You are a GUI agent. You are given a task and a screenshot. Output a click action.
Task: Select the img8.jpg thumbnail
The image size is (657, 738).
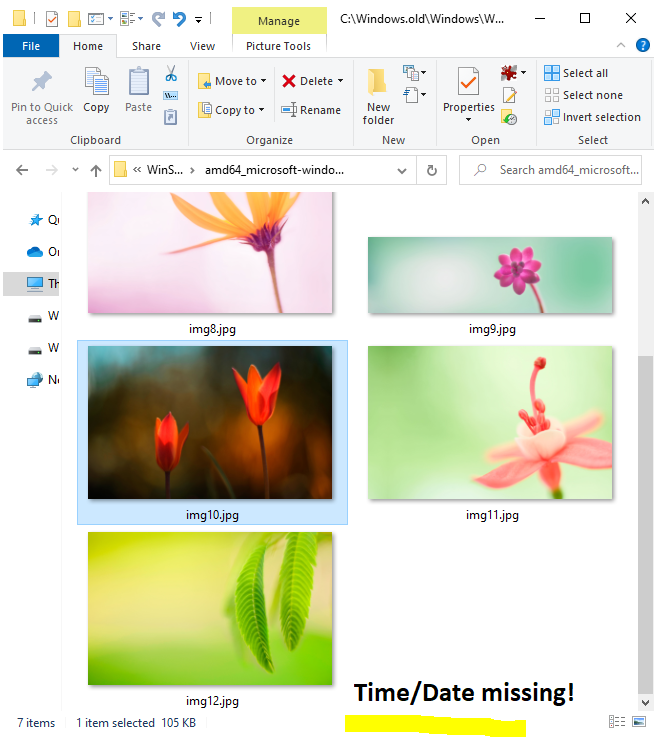[210, 252]
